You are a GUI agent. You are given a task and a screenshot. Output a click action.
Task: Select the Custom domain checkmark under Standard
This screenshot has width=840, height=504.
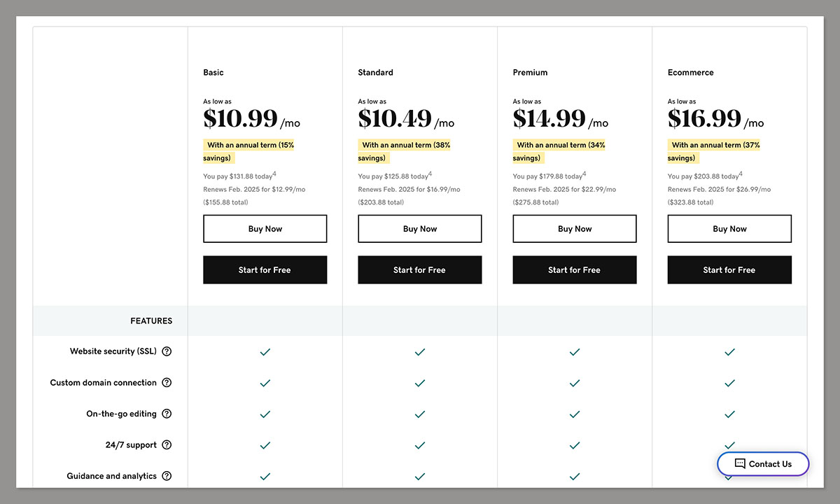click(x=419, y=384)
